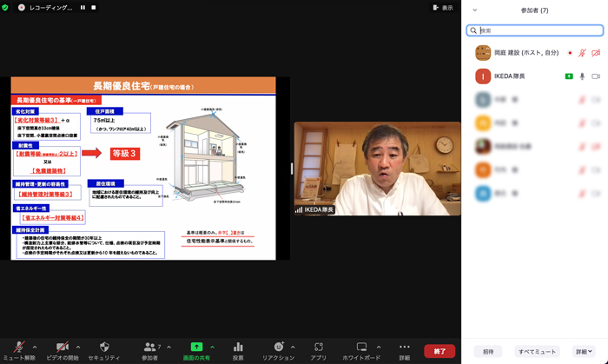Collapse the participants panel chevron
The height and width of the screenshot is (364, 608).
(474, 10)
